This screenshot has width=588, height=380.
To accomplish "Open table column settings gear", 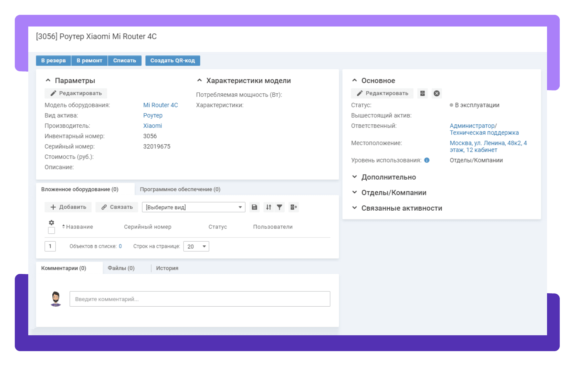I will (51, 223).
